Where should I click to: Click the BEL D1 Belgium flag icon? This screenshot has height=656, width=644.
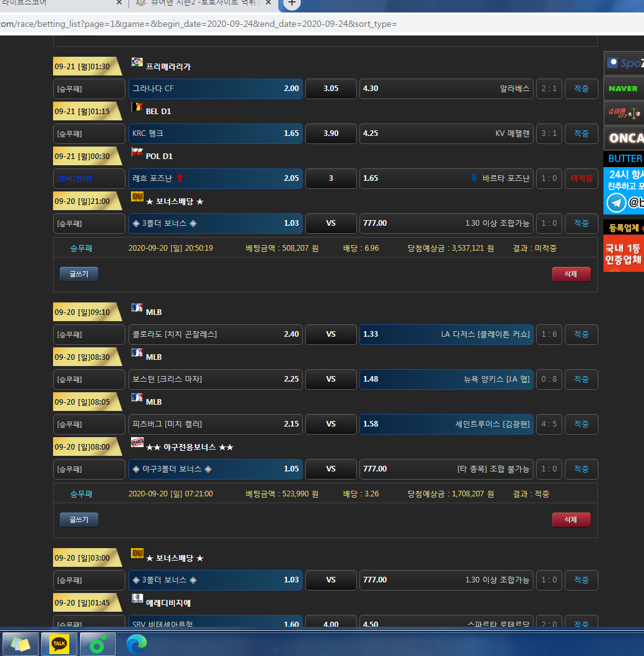click(137, 107)
